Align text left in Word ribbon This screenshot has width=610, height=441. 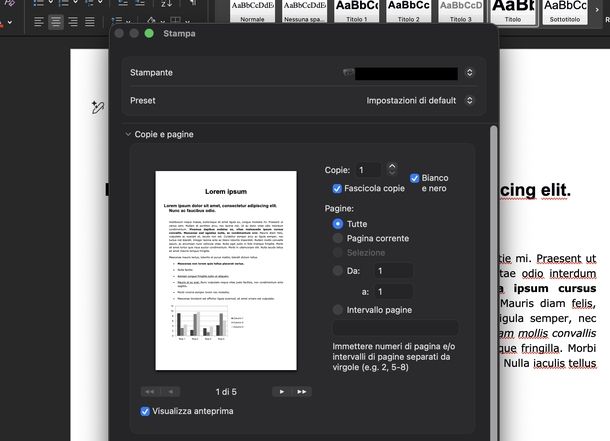(39, 21)
